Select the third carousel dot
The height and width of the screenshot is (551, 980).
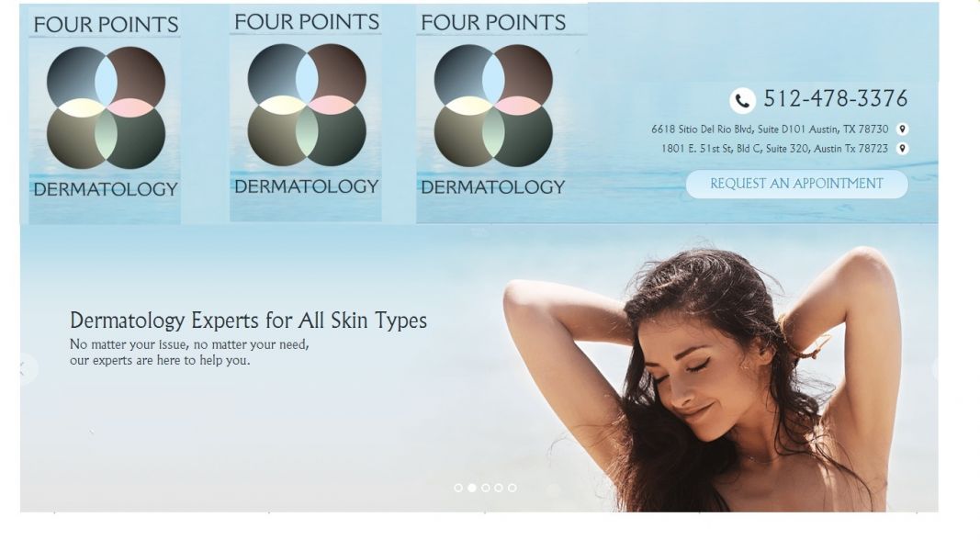click(x=486, y=488)
